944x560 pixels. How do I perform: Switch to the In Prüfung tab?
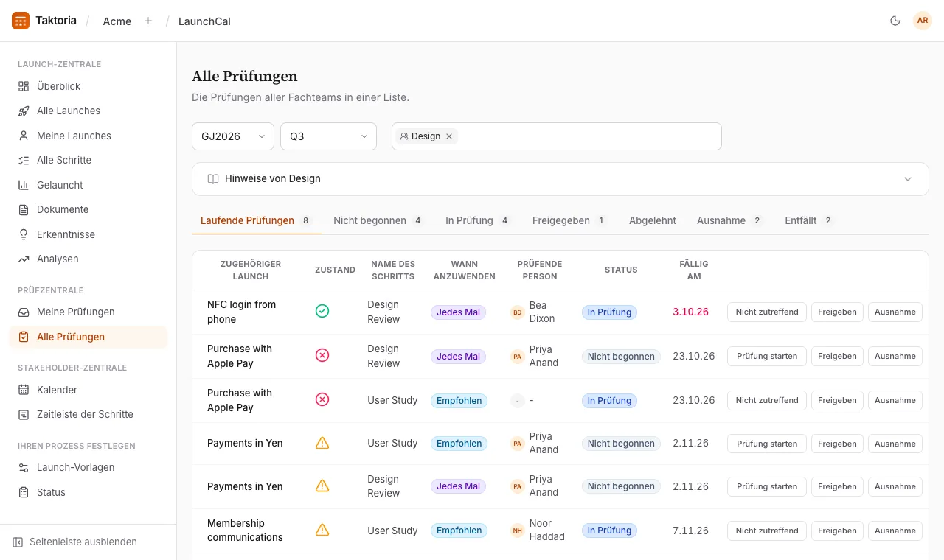click(479, 220)
